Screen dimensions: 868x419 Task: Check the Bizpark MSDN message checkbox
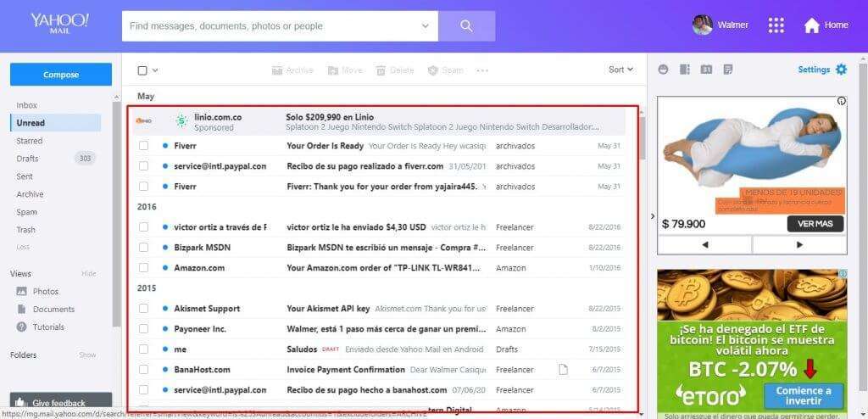[x=143, y=248]
